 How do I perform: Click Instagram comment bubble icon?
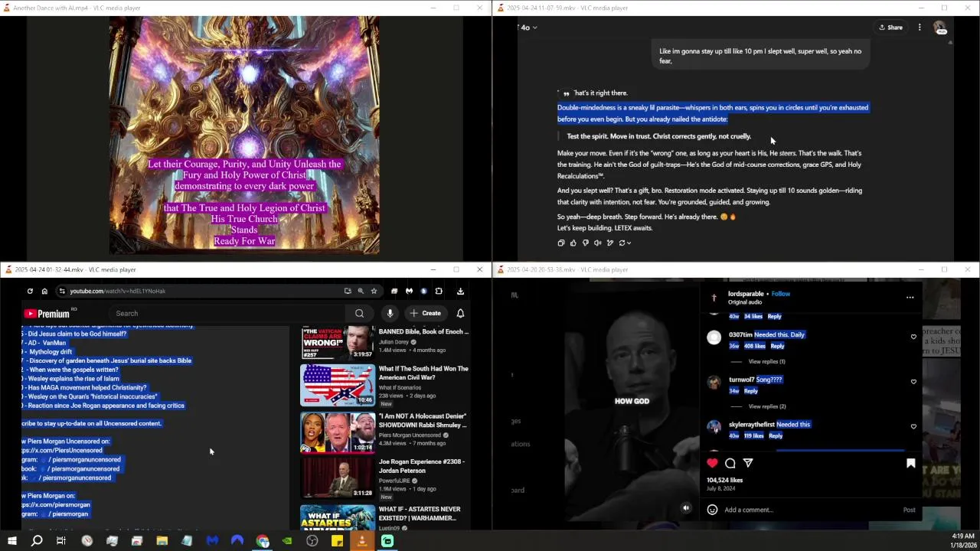click(x=730, y=463)
